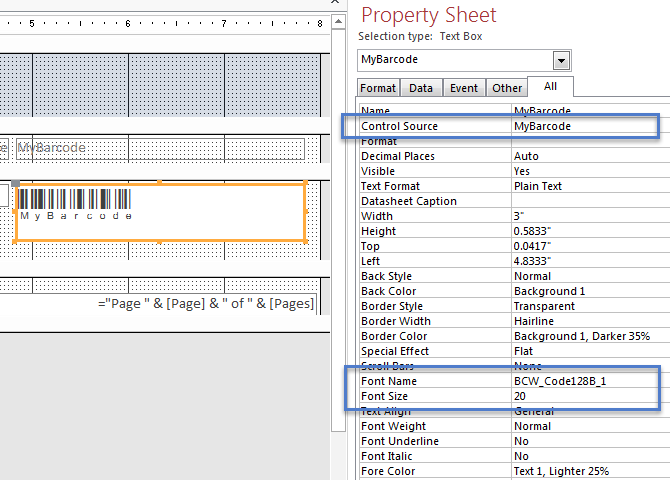Edit the Height value 0.5833"
Viewport: 670px width, 480px height.
(x=532, y=231)
